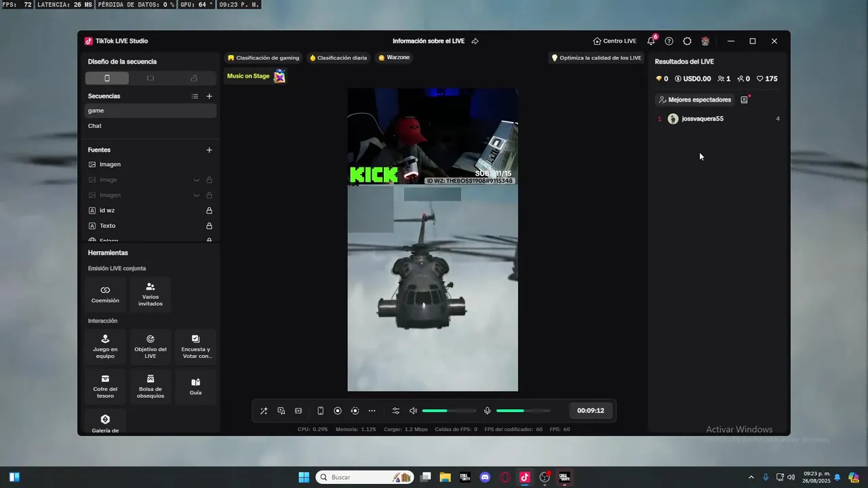Viewport: 868px width, 488px height.
Task: Open the help question mark icon
Action: [x=669, y=41]
